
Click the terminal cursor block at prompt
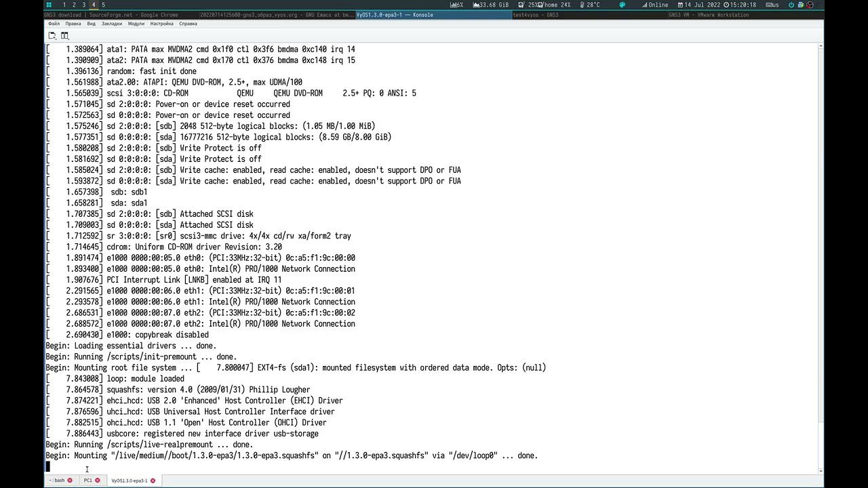(47, 466)
